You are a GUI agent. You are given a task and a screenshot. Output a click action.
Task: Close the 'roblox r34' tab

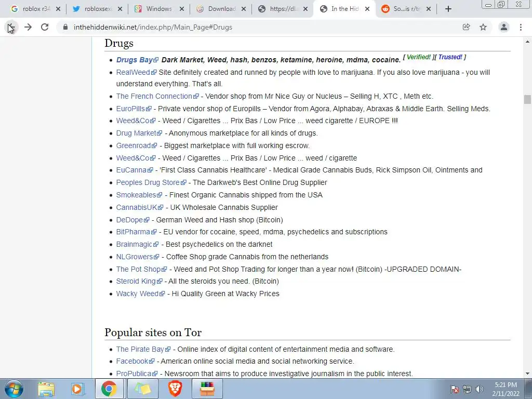tap(58, 9)
